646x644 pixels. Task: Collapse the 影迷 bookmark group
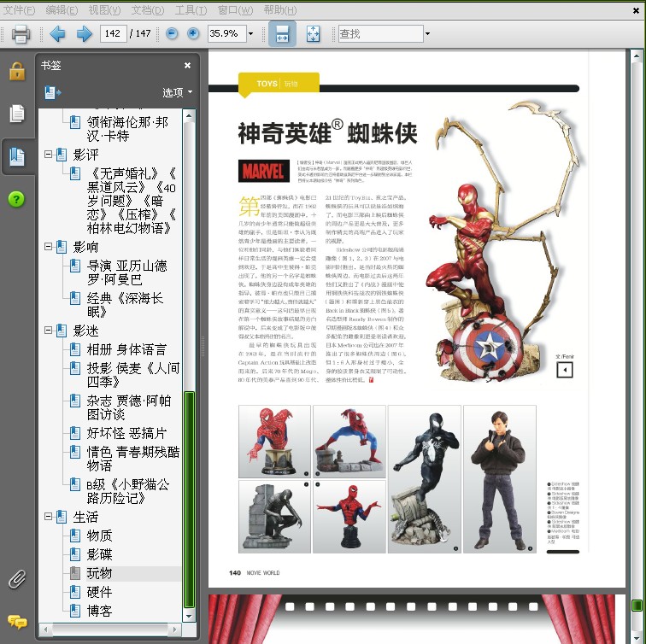point(48,331)
